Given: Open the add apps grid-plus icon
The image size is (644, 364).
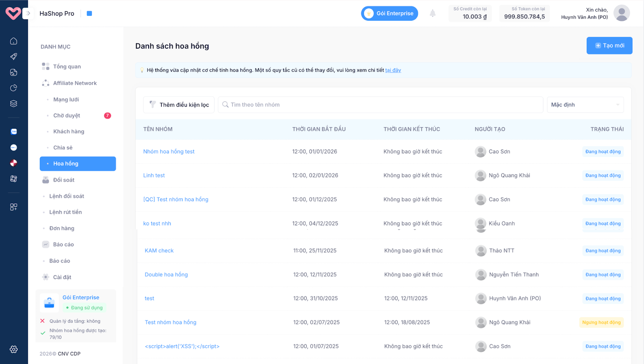Looking at the screenshot, I should click(x=14, y=207).
